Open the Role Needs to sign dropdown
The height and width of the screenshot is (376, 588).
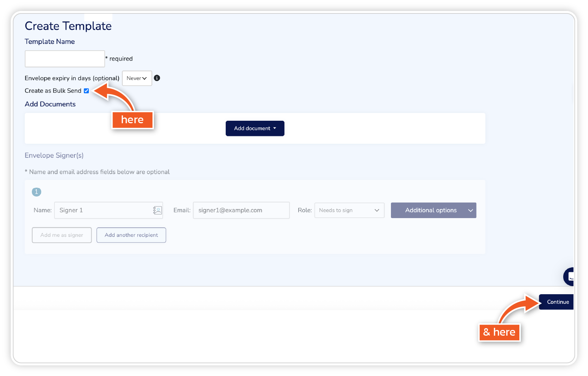point(349,210)
